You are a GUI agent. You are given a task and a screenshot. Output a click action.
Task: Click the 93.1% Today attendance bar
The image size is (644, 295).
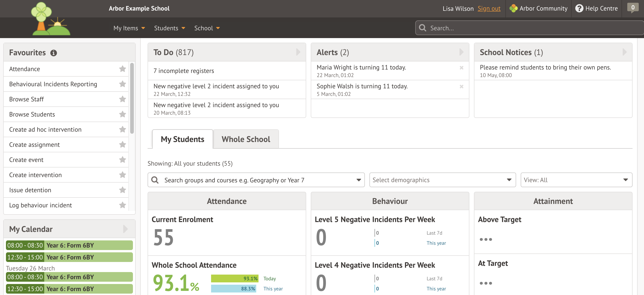click(x=234, y=278)
